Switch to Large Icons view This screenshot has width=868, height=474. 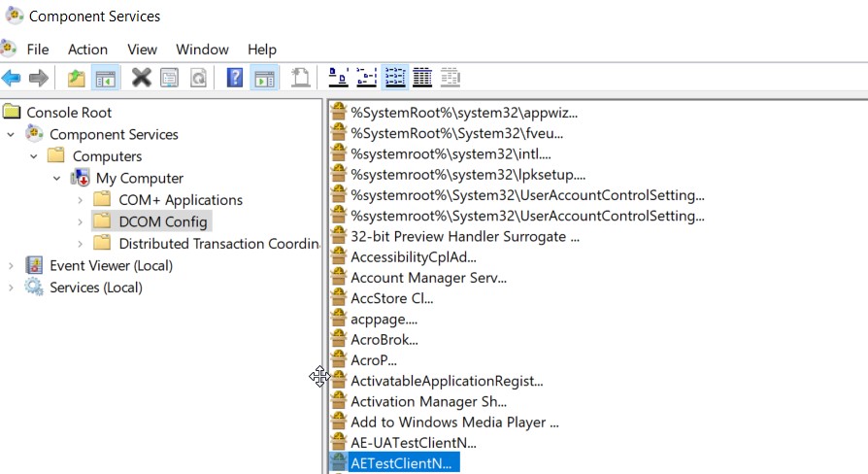338,78
